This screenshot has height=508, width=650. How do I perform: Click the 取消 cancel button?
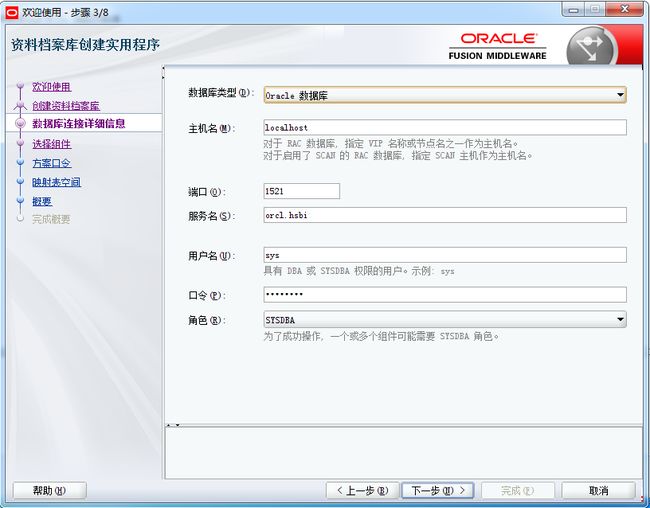point(598,491)
